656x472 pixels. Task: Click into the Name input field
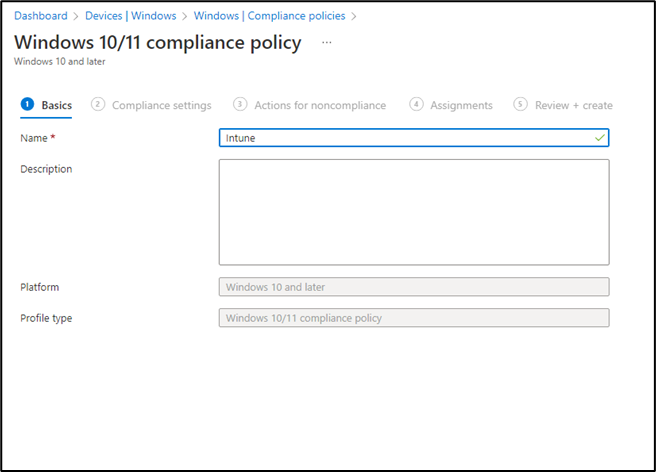point(414,138)
